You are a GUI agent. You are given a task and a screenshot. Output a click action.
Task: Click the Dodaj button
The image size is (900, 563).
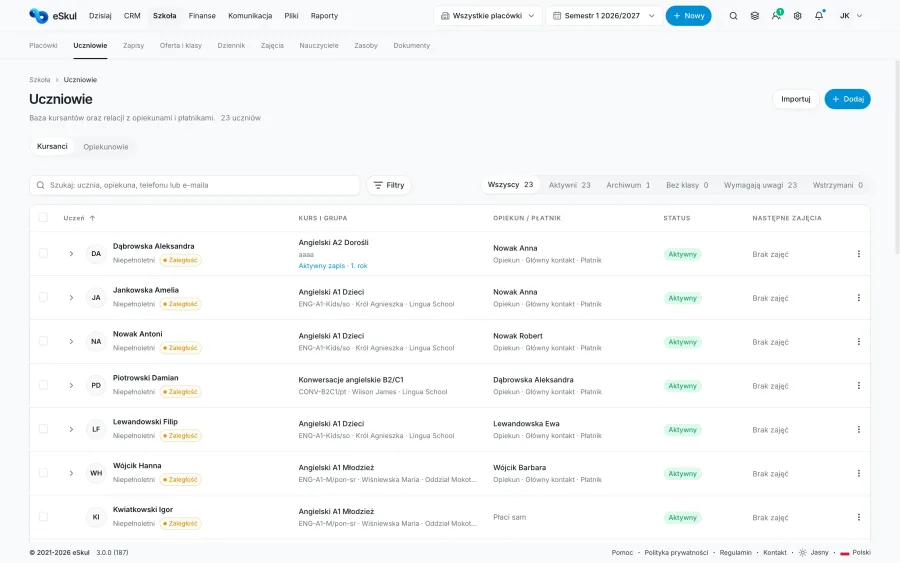847,99
